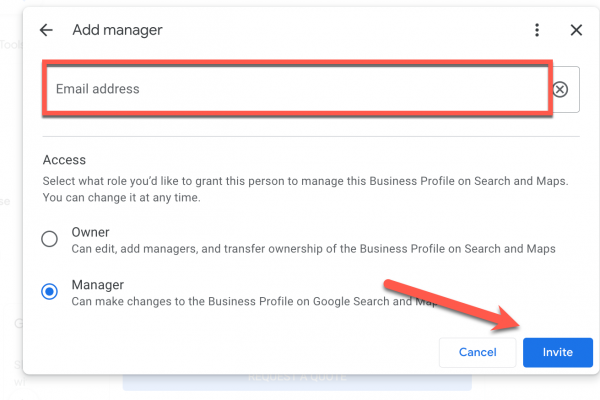Clear the email field with the circled X

pos(560,89)
